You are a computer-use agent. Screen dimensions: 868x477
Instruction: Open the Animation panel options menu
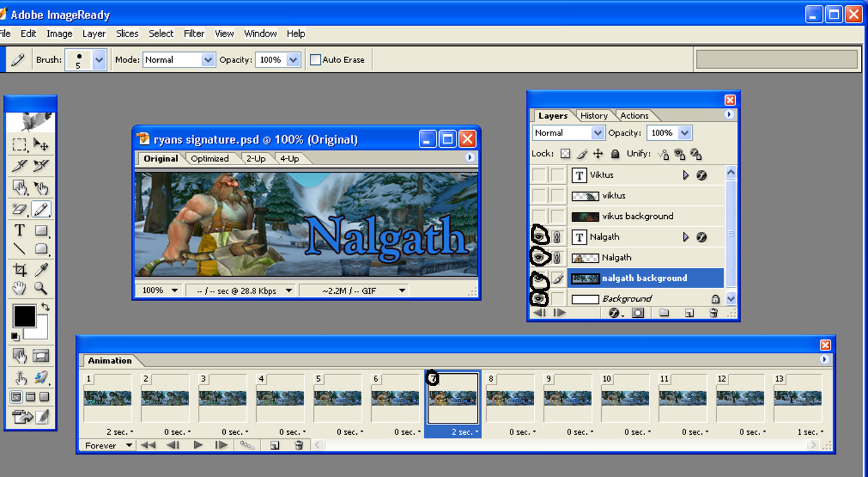coord(825,360)
